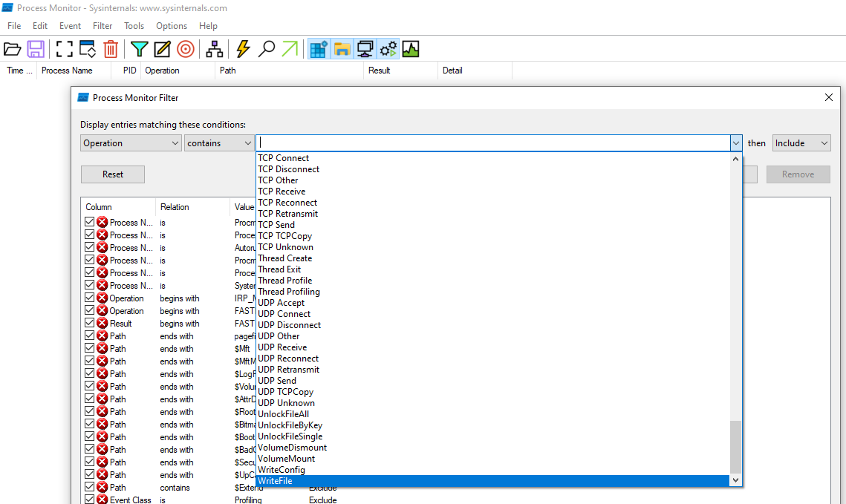846x504 pixels.
Task: Uncheck the Event Class Profiling filter checkbox
Action: click(90, 500)
